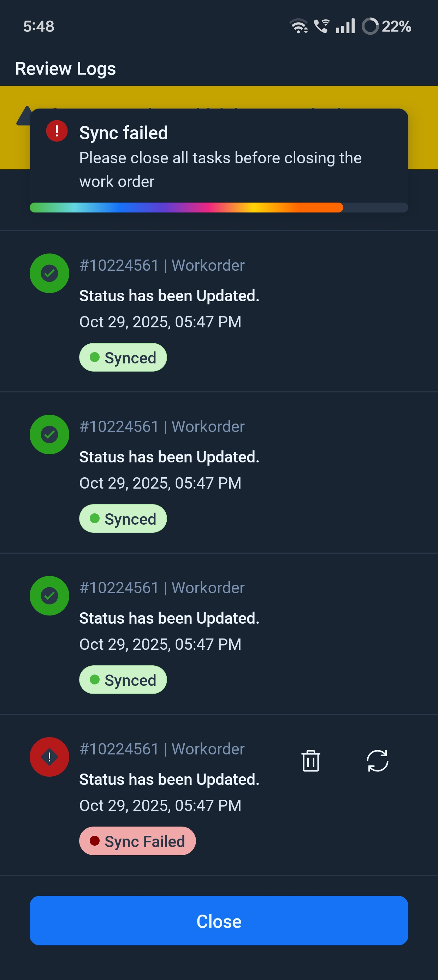This screenshot has height=980, width=438.
Task: Retry sync for the failed workorder
Action: [377, 761]
